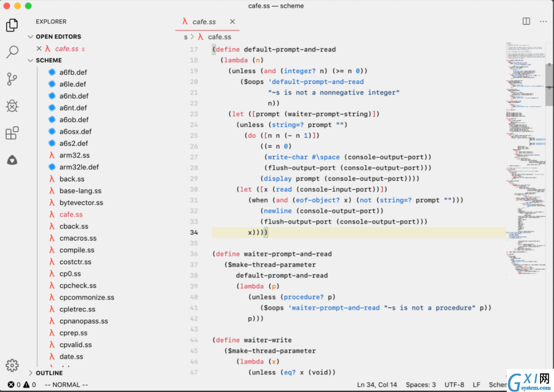Open cprep.ss in the file tree

[73, 333]
